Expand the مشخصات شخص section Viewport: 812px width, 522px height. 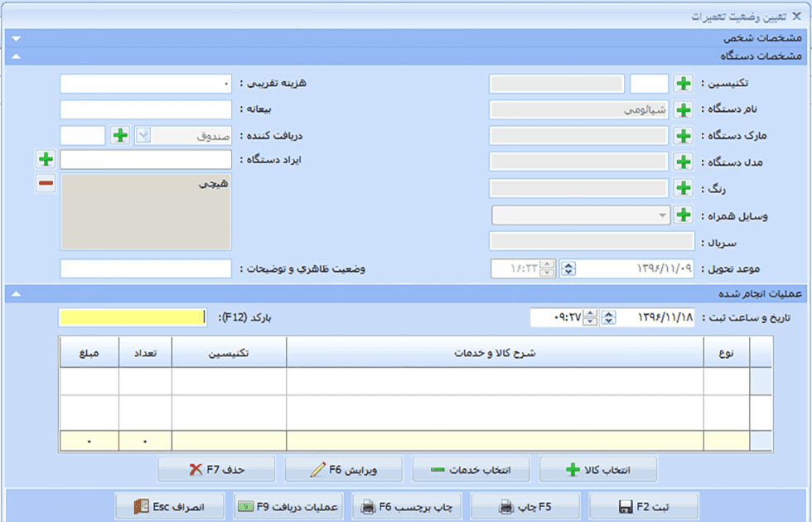pyautogui.click(x=16, y=38)
